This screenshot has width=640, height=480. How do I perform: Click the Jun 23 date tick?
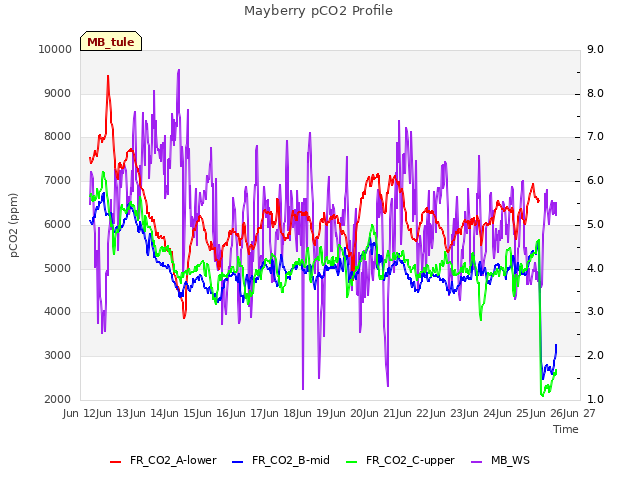pos(447,413)
